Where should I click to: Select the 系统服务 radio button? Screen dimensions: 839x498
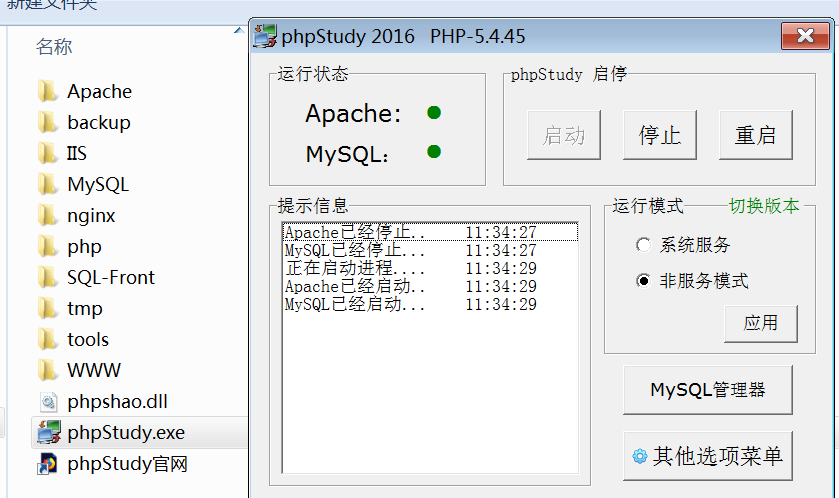click(x=643, y=245)
